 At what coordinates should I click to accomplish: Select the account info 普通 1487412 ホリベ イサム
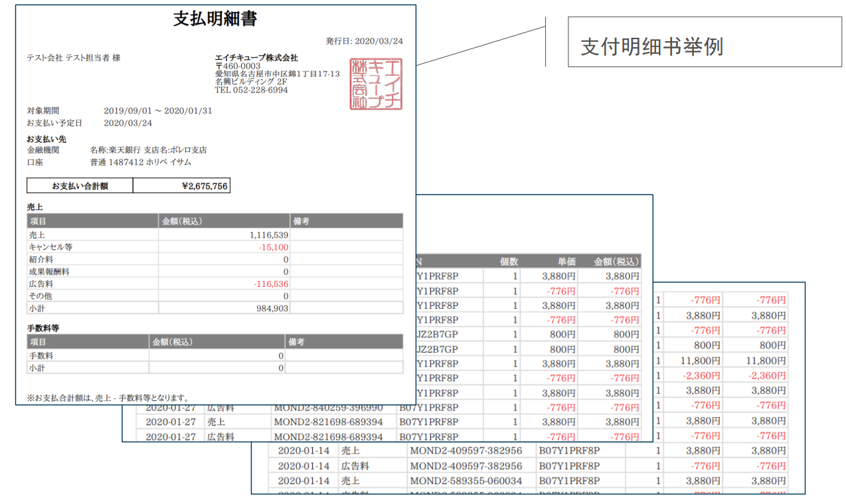pyautogui.click(x=139, y=162)
